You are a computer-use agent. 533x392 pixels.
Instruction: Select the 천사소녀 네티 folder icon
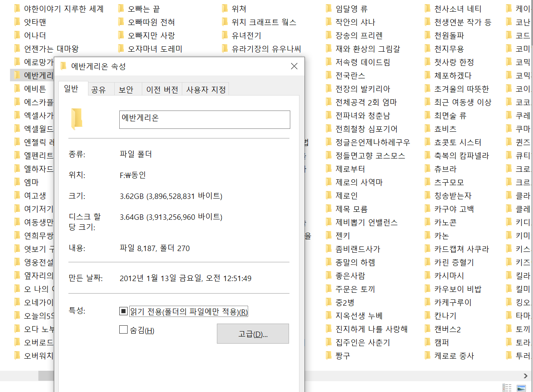(x=427, y=9)
